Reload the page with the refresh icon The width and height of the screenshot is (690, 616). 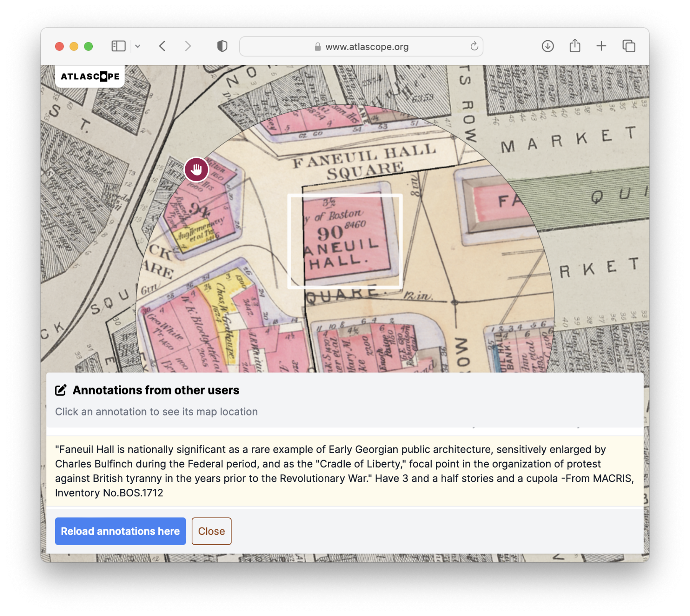click(x=474, y=46)
